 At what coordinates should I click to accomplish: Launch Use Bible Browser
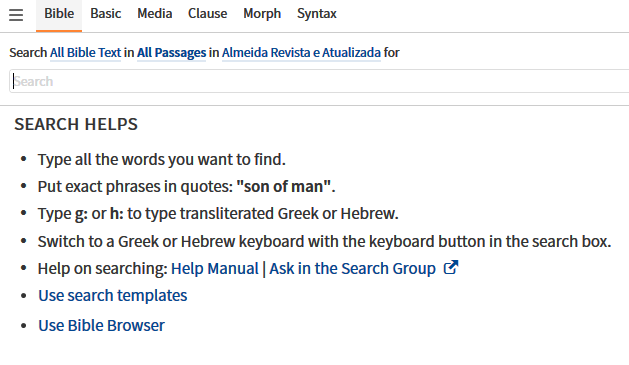(x=101, y=326)
